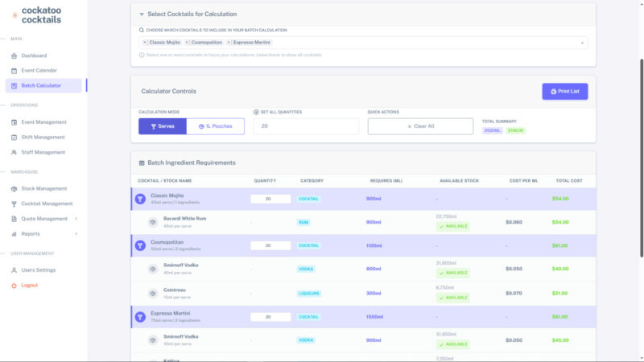
Task: Switch calculation mode to 1L Pouches
Action: click(x=217, y=126)
